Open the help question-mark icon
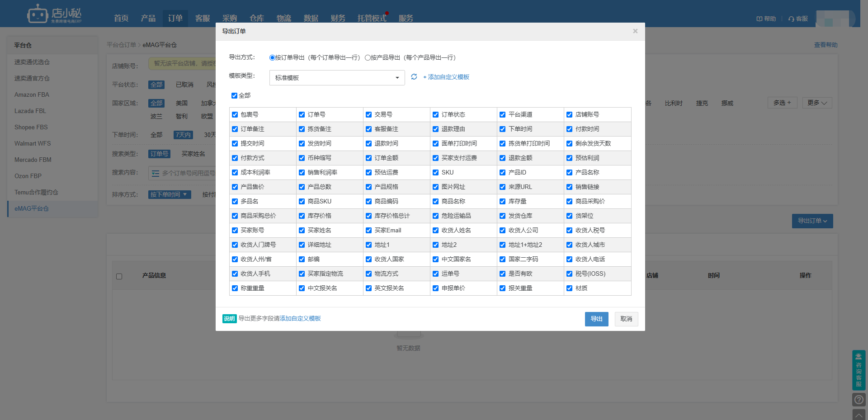The height and width of the screenshot is (420, 868). coord(859,400)
